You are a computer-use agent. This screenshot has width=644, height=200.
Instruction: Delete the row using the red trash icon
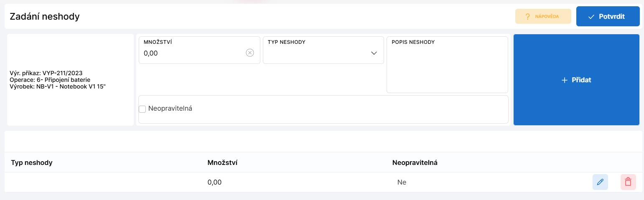[628, 182]
